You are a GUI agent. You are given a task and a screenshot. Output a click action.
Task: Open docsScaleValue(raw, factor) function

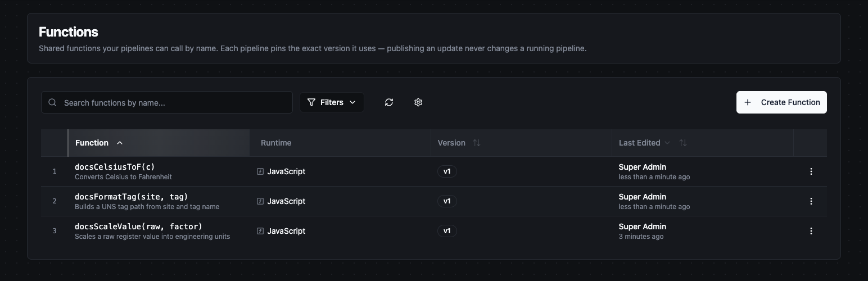(138, 226)
